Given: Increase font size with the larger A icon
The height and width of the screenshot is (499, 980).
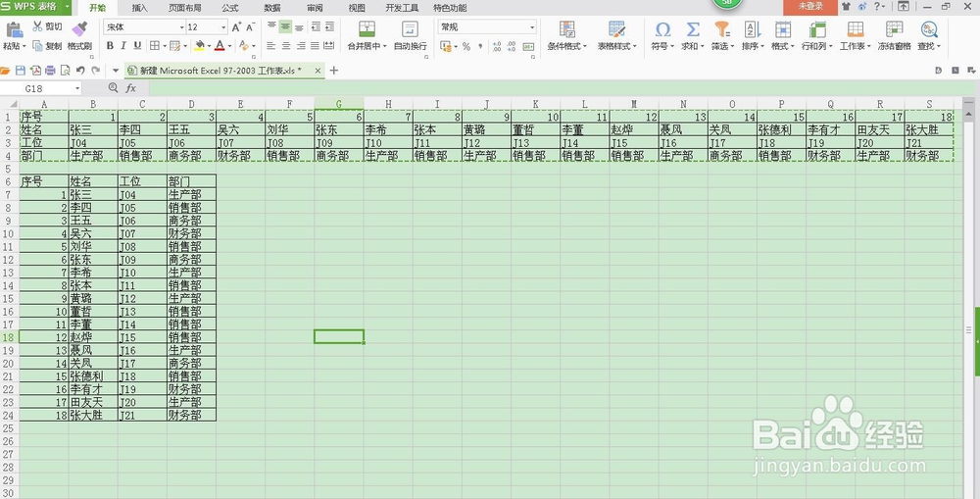Looking at the screenshot, I should (236, 26).
